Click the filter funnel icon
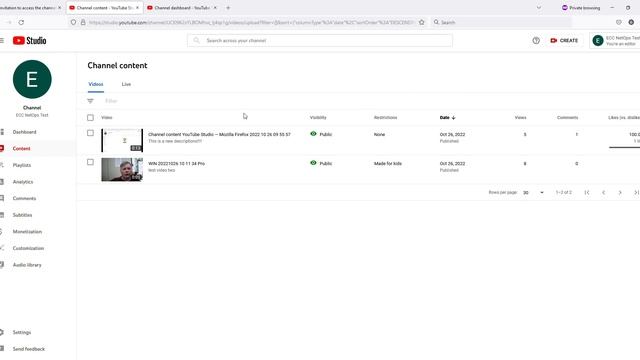The height and width of the screenshot is (360, 640). tap(90, 101)
